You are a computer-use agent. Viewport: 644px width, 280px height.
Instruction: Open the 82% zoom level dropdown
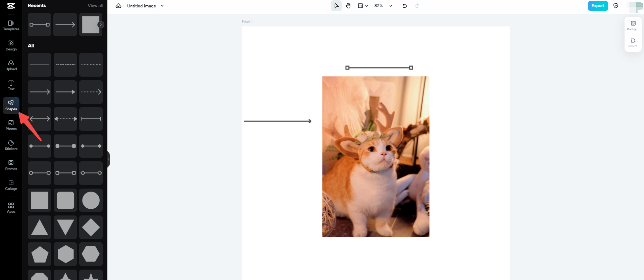click(383, 6)
